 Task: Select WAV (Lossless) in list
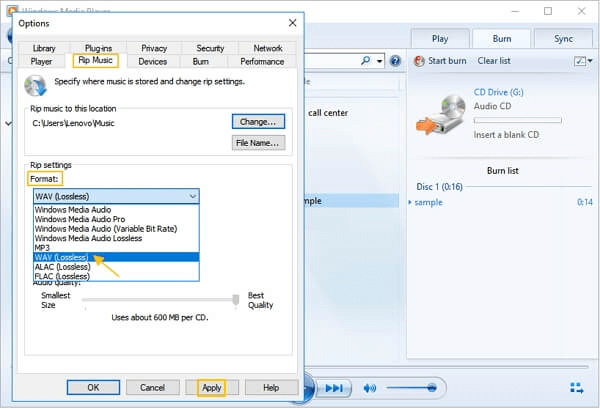pos(116,257)
